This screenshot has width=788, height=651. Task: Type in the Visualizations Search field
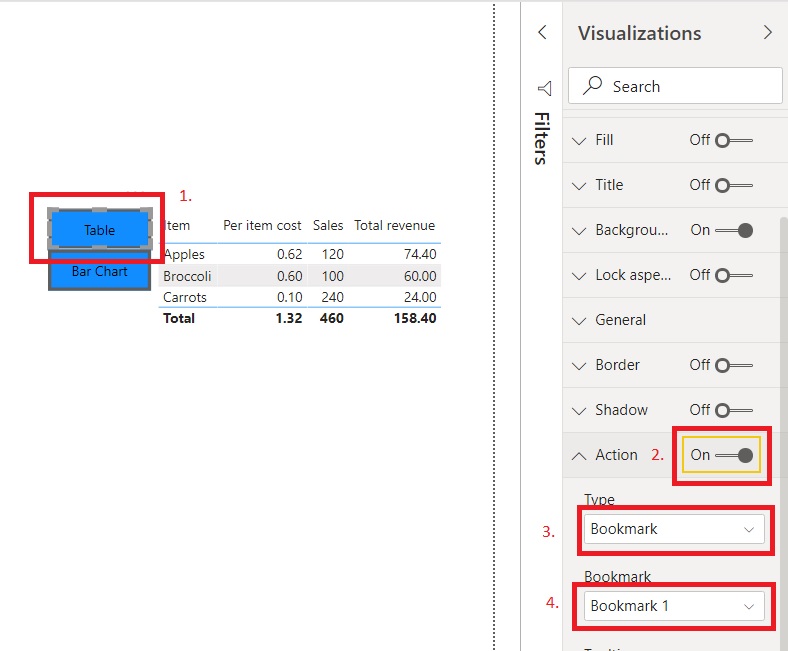tap(690, 86)
